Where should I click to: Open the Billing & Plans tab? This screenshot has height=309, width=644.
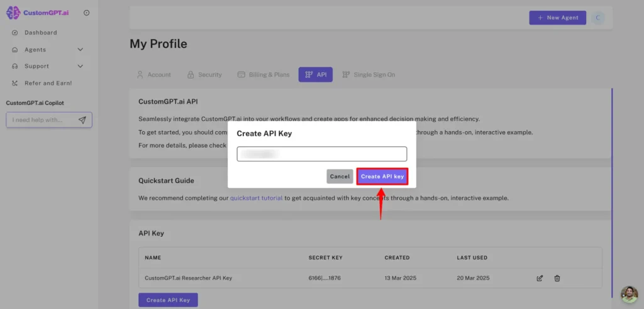tap(264, 75)
